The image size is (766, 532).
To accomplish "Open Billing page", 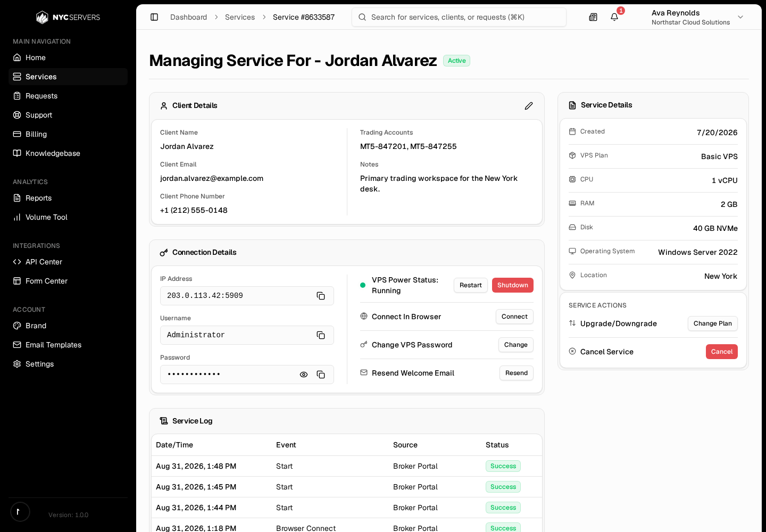I will (68, 134).
